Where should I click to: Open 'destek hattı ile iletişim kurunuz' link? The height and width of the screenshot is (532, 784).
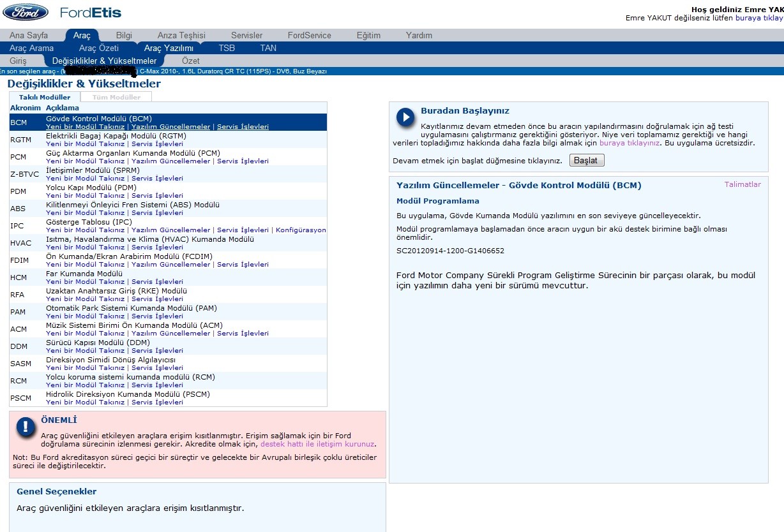coord(317,444)
